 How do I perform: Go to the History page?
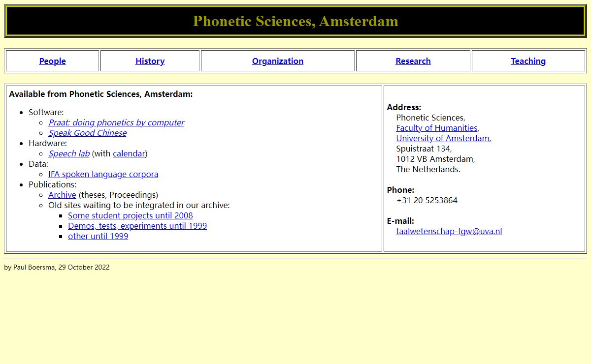(x=150, y=61)
